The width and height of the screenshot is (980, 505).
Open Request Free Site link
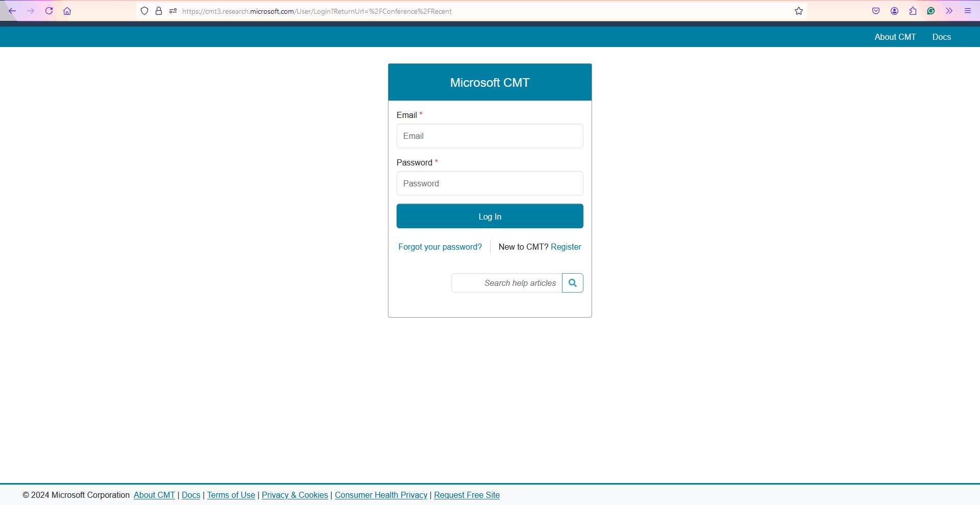tap(467, 495)
